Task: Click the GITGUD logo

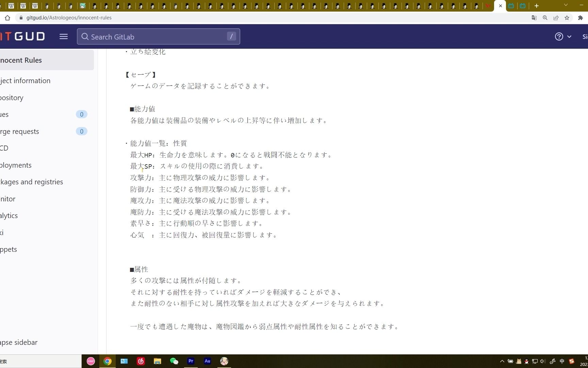Action: (22, 36)
